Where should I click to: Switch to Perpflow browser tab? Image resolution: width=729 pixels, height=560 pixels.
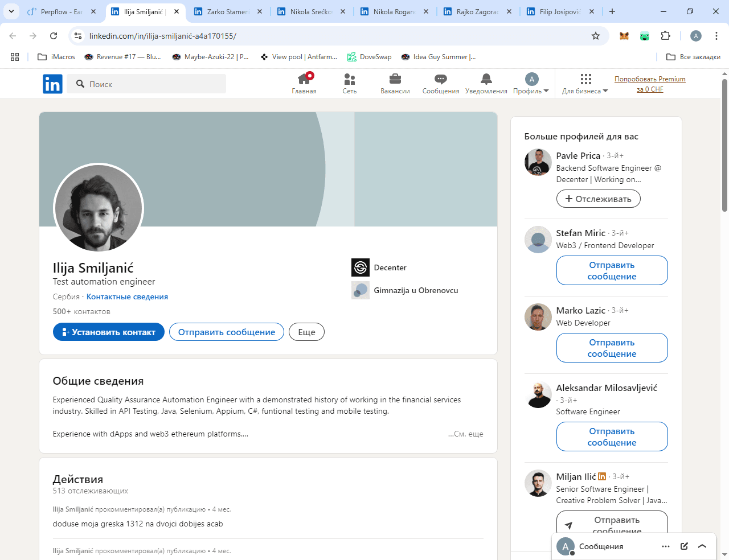click(62, 11)
